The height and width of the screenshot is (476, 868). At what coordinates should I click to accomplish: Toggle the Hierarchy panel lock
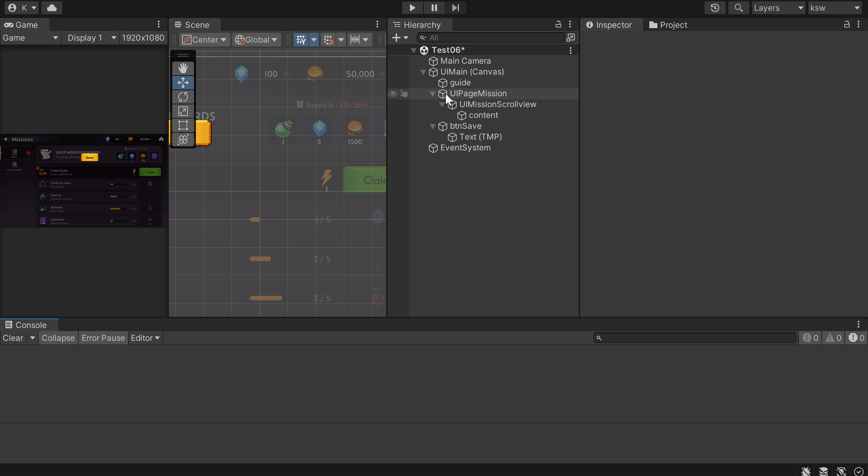pos(558,24)
